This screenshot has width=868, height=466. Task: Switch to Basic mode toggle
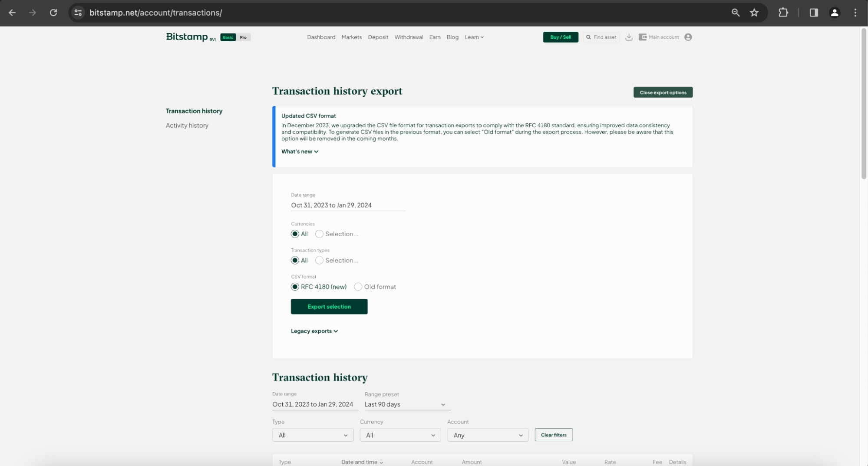pyautogui.click(x=228, y=37)
